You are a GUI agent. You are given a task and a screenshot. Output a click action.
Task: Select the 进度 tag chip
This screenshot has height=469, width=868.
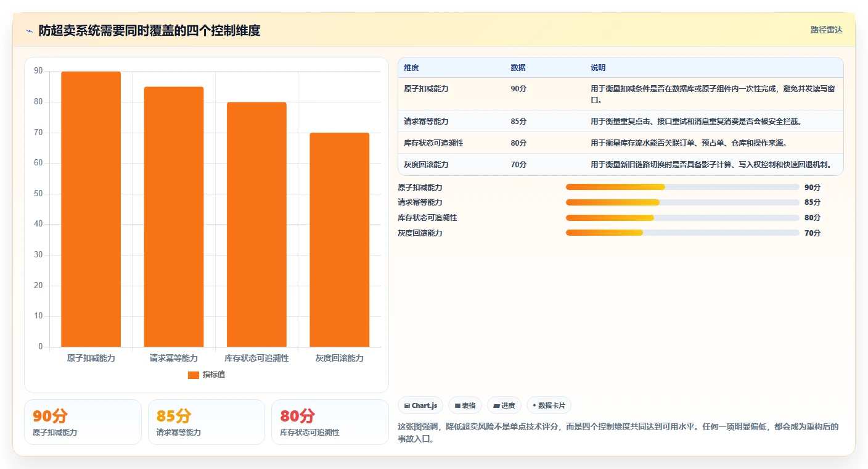504,405
